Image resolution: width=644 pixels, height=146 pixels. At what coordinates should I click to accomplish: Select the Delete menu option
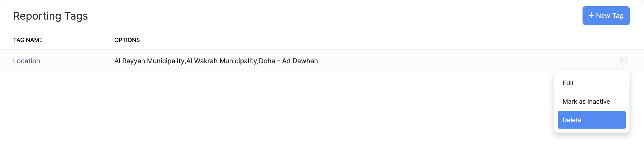(572, 120)
